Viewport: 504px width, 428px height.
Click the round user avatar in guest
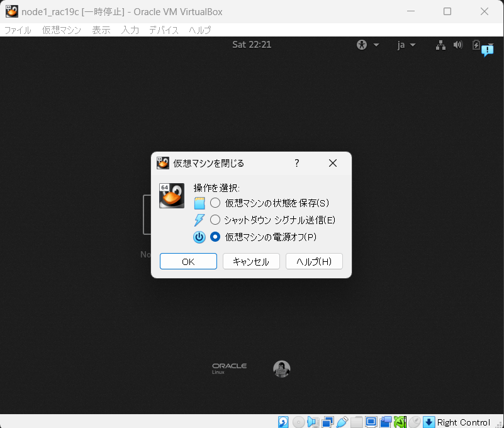281,368
